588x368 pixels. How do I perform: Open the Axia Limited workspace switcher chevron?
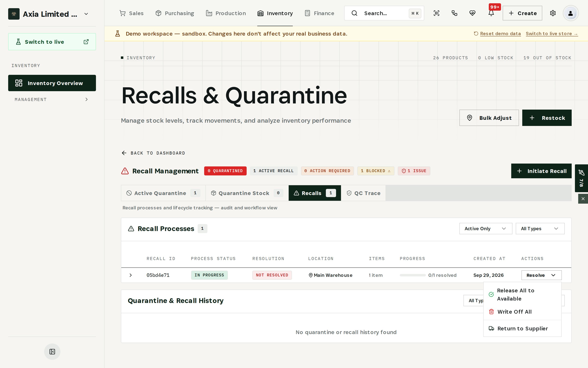click(86, 14)
